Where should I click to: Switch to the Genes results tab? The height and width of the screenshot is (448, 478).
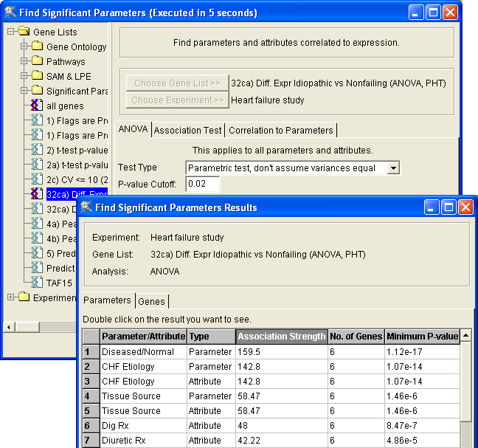pyautogui.click(x=150, y=301)
